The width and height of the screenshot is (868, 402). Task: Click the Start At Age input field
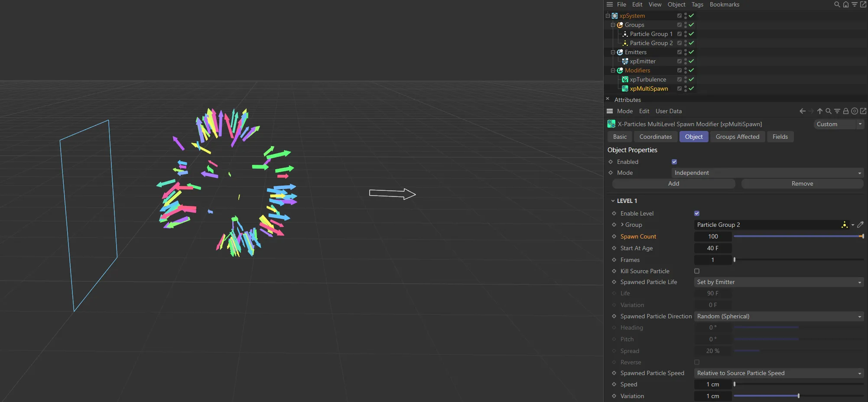pyautogui.click(x=713, y=248)
